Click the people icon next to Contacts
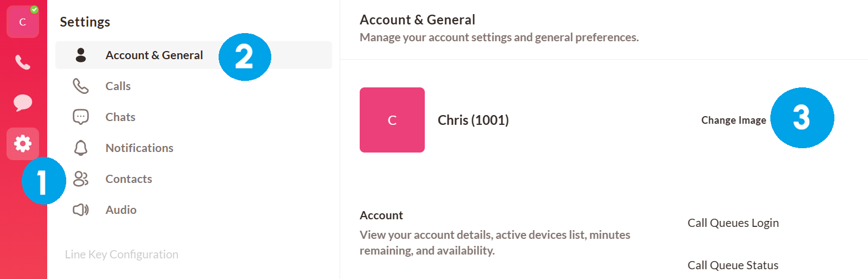 tap(81, 179)
